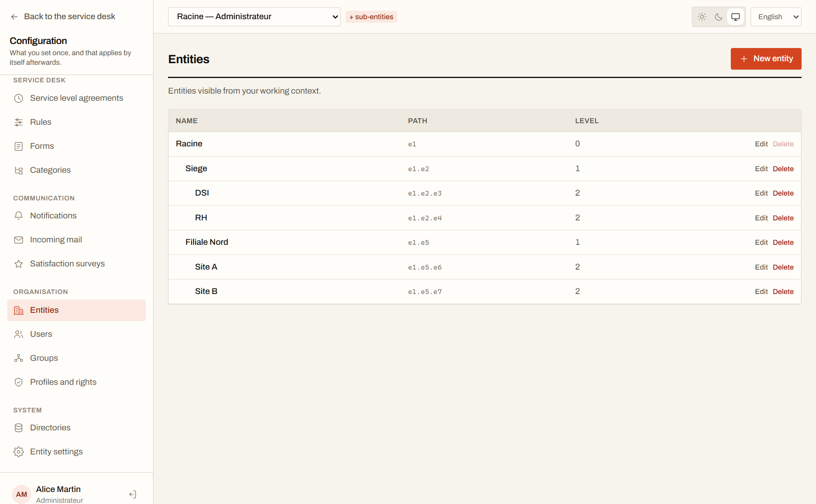The image size is (816, 504).
Task: Click the Directories database icon
Action: (x=18, y=428)
